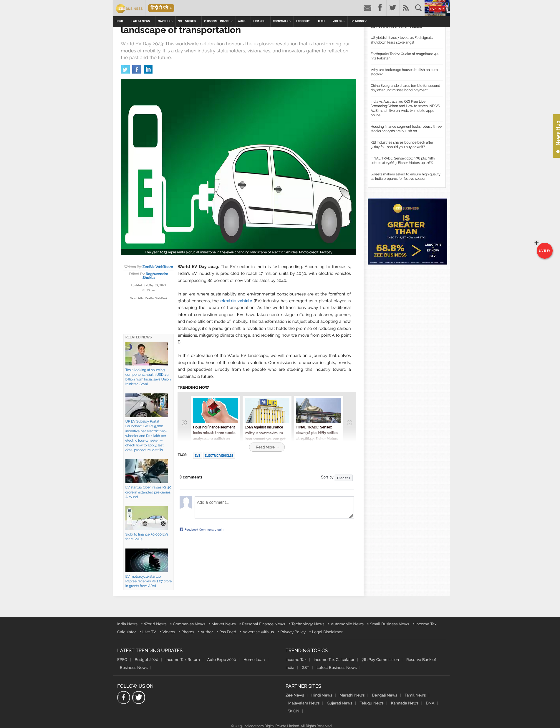Open search with magnifying glass icon
Image resolution: width=560 pixels, height=728 pixels.
418,8
